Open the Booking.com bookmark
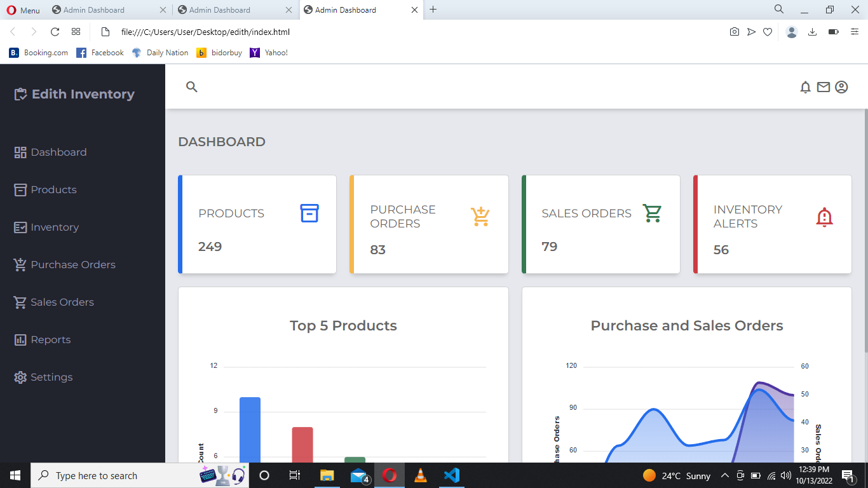868x488 pixels. coord(37,53)
